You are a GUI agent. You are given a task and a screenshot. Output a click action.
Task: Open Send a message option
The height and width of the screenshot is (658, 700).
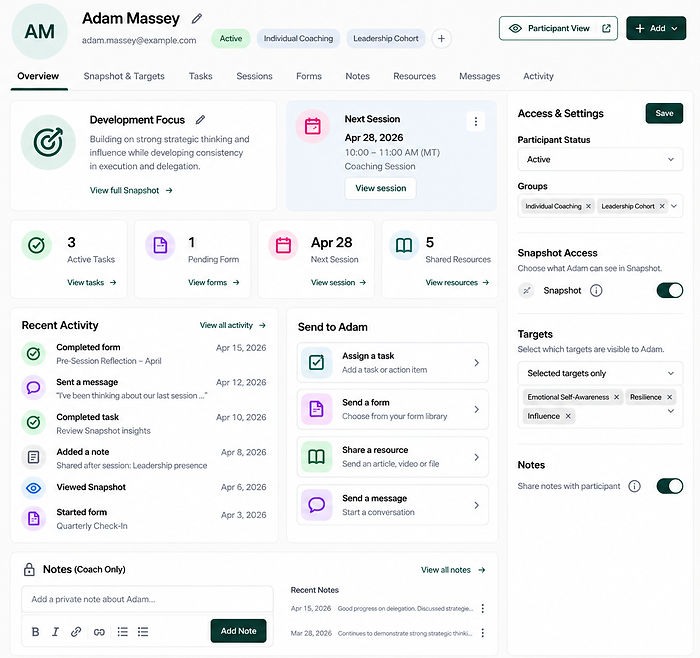point(392,505)
